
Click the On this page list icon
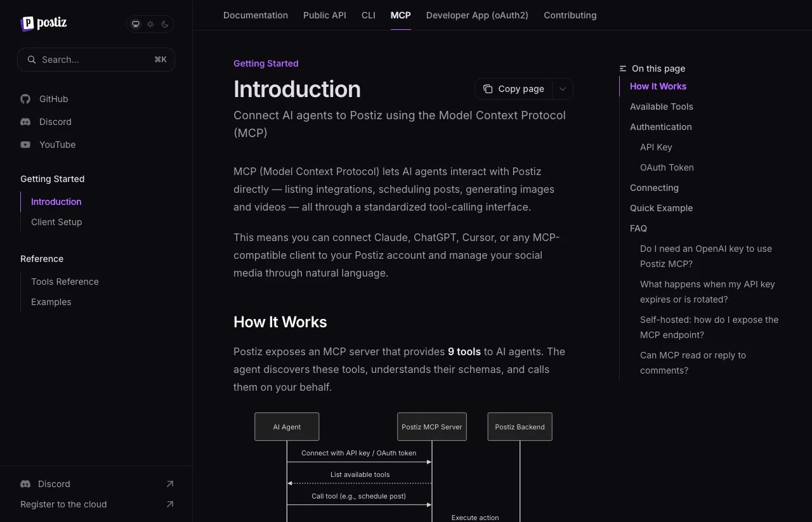(623, 69)
